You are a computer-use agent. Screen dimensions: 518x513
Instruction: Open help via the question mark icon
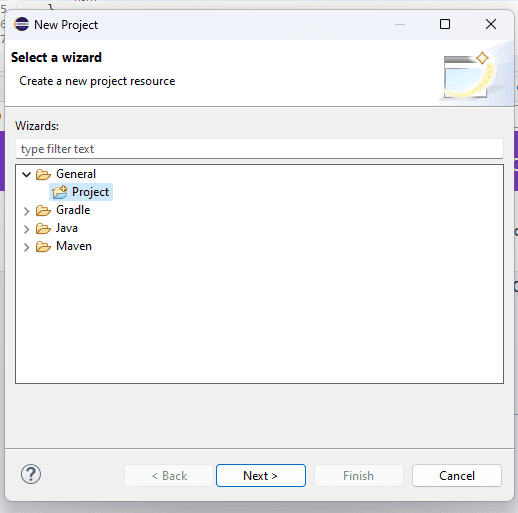(x=31, y=474)
